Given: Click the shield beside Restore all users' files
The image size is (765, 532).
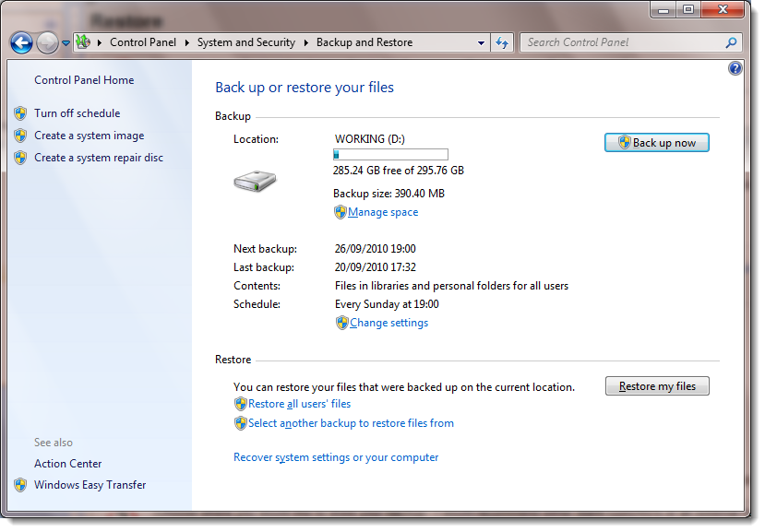Looking at the screenshot, I should [x=239, y=403].
